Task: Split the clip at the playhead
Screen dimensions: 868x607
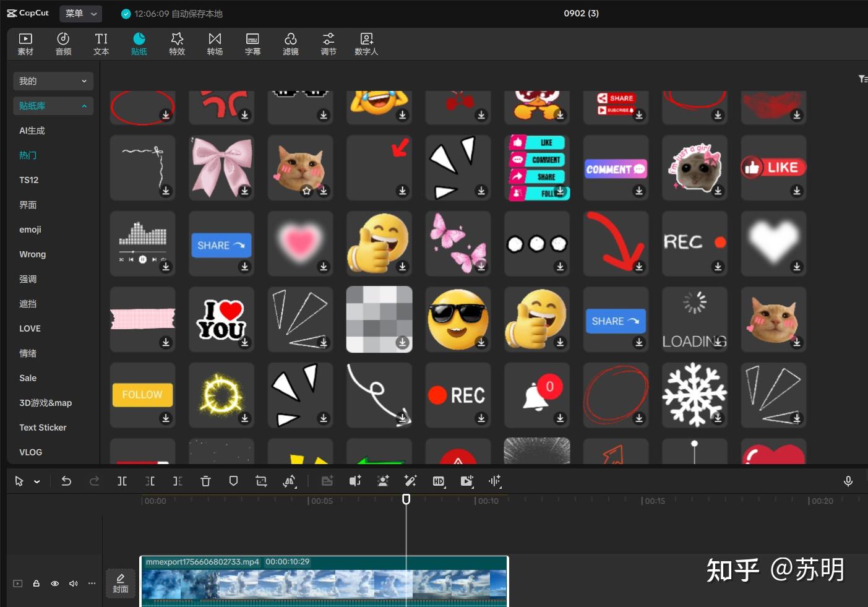Action: click(x=122, y=481)
